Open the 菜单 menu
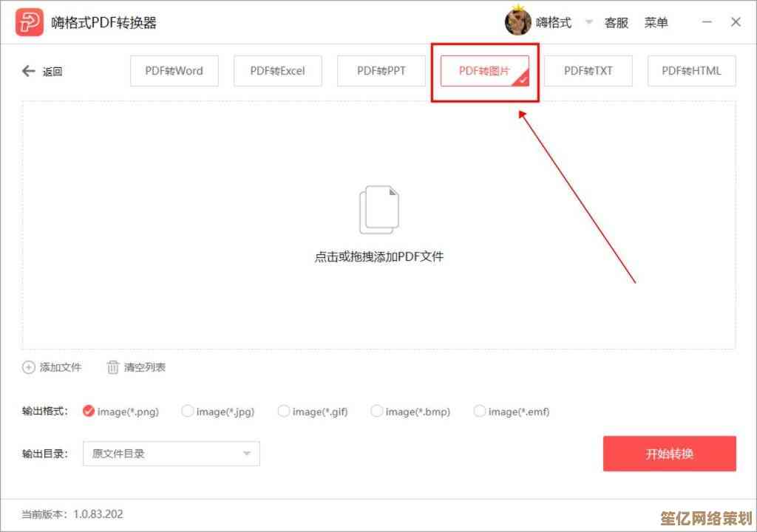 pos(656,23)
